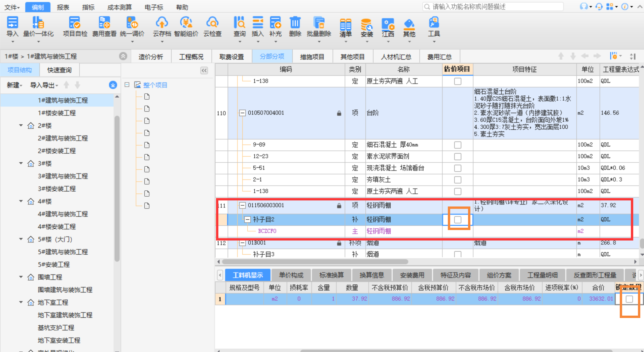Click the 补充 supplement icon

point(275,23)
